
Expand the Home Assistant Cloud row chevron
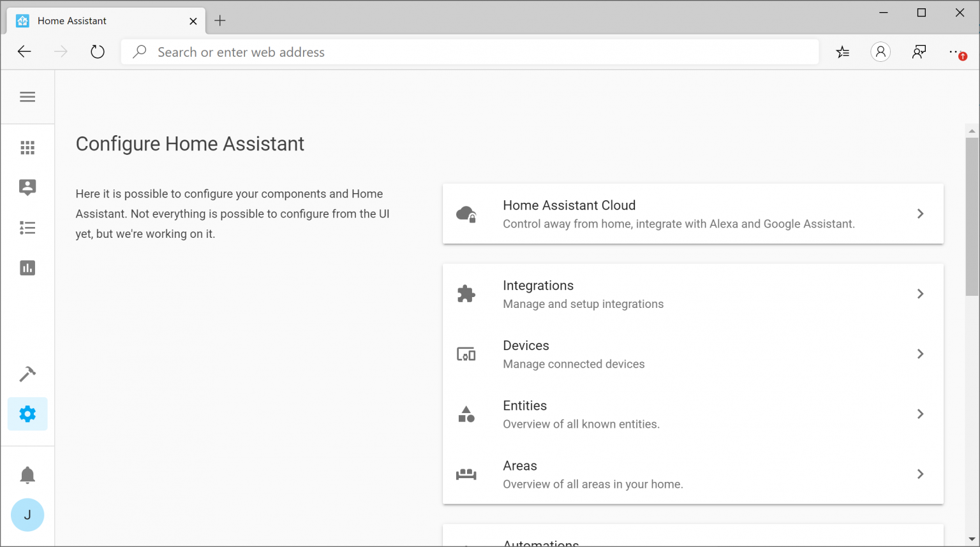pyautogui.click(x=920, y=214)
